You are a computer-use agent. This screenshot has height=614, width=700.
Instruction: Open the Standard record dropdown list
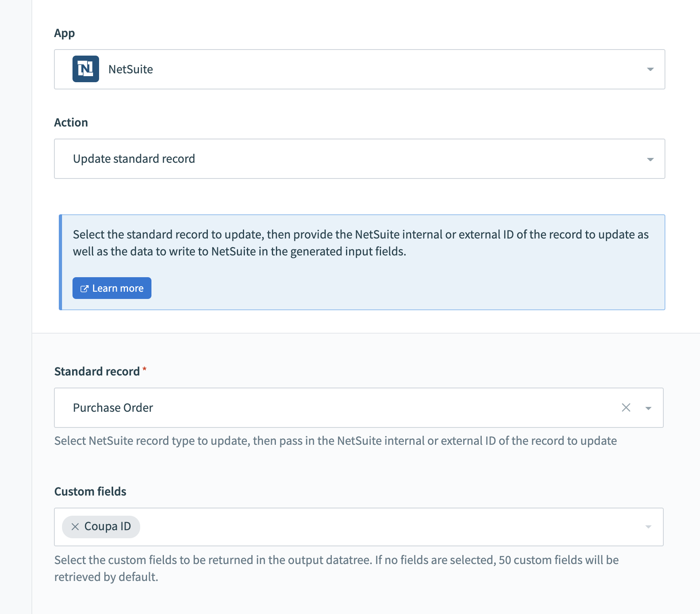(x=322, y=408)
